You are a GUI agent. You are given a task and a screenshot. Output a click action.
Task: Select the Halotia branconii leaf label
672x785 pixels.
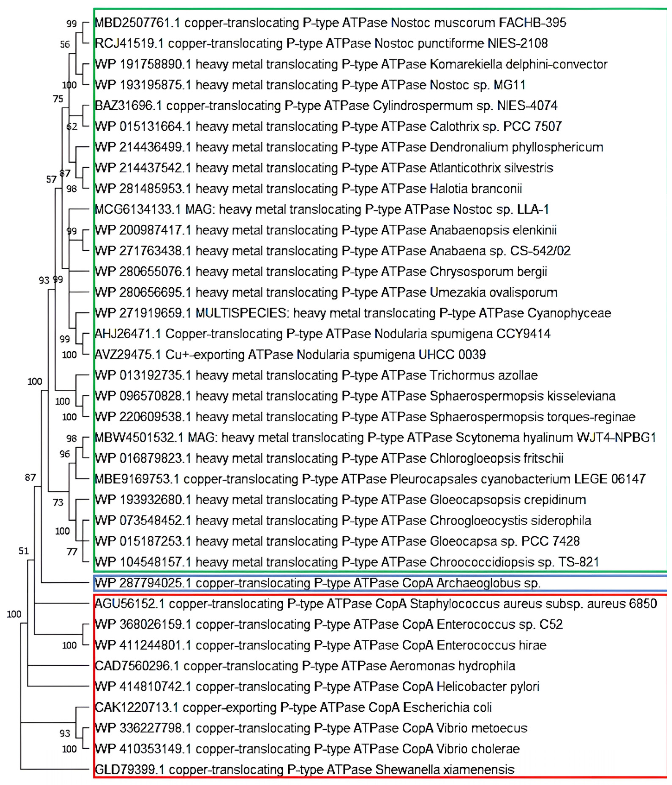pyautogui.click(x=308, y=189)
